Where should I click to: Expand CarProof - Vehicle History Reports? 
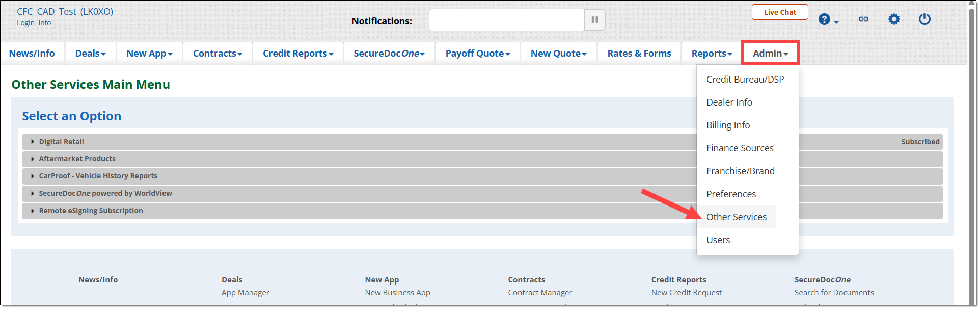coord(98,176)
